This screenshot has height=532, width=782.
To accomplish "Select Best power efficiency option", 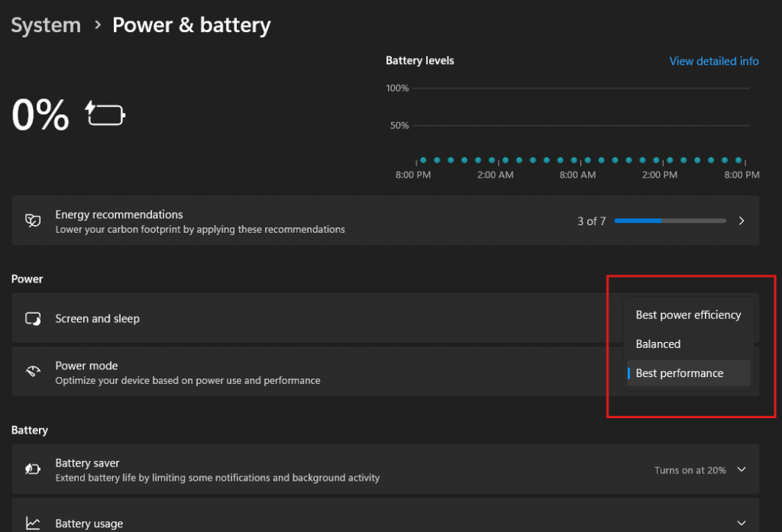I will click(688, 314).
